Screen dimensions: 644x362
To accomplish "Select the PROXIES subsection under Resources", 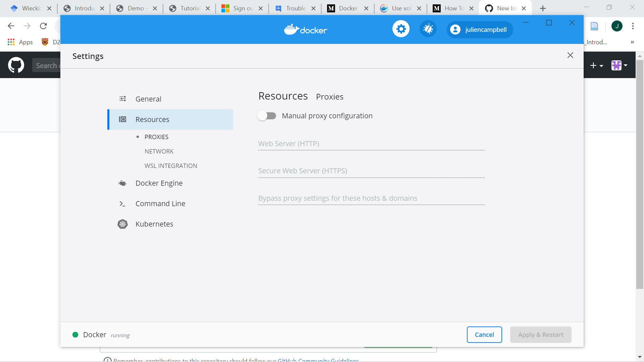I will click(x=157, y=136).
